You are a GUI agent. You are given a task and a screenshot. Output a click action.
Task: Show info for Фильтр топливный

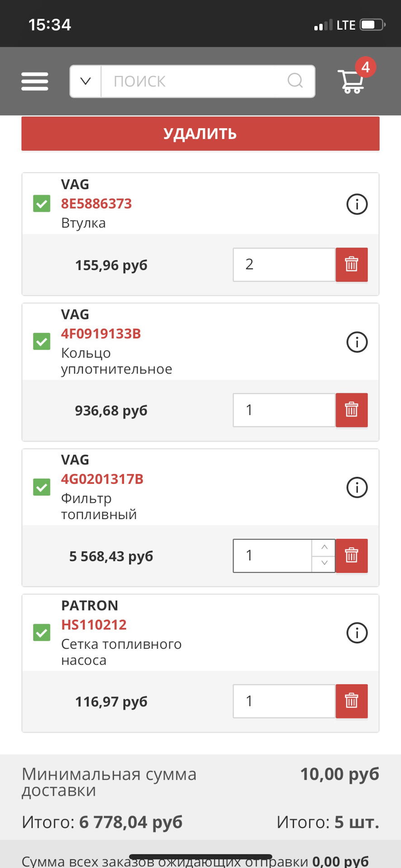pyautogui.click(x=357, y=488)
